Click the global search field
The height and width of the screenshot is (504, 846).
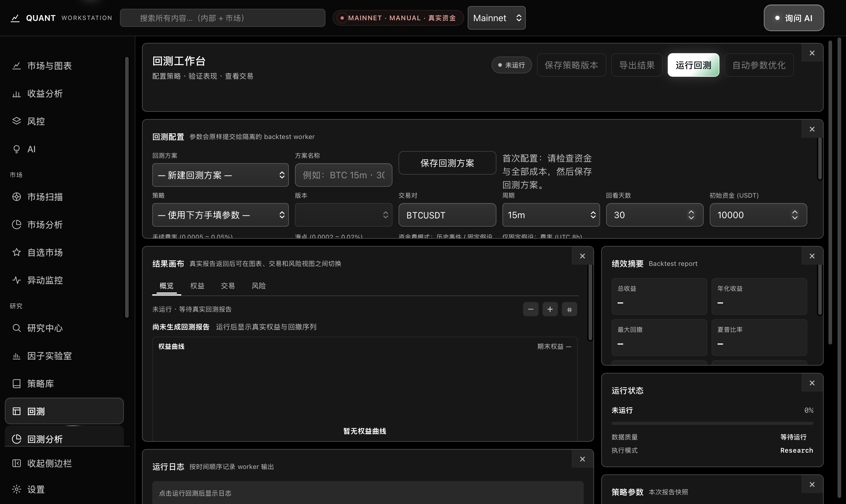[222, 18]
